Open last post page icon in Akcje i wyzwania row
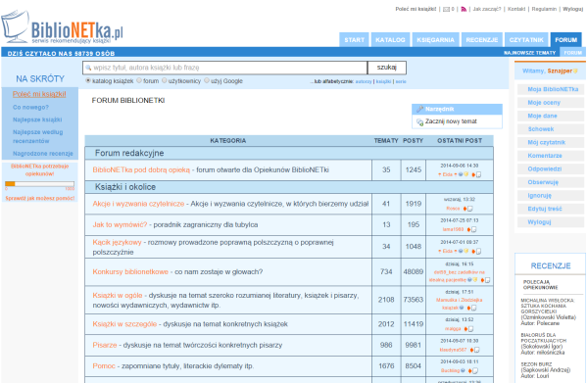This screenshot has height=383, width=588. tap(469, 209)
